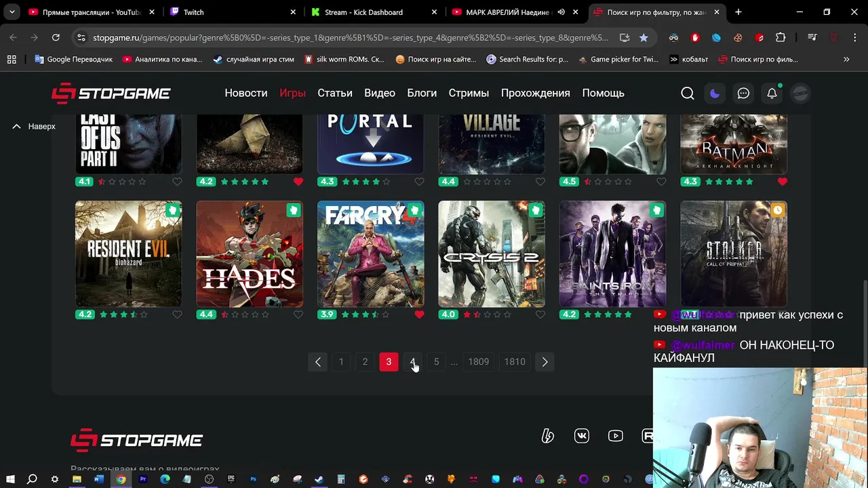Favorite The Last of Us Part II heart
The image size is (868, 488).
tap(177, 182)
